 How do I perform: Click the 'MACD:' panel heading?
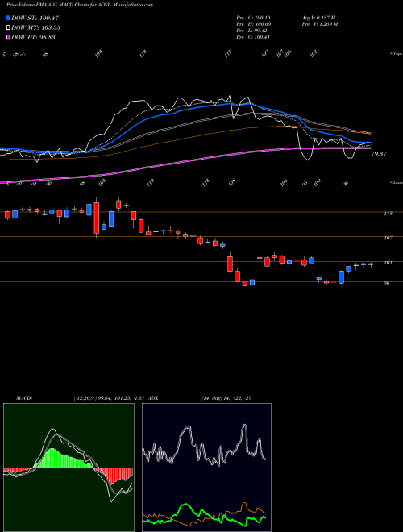tap(23, 398)
